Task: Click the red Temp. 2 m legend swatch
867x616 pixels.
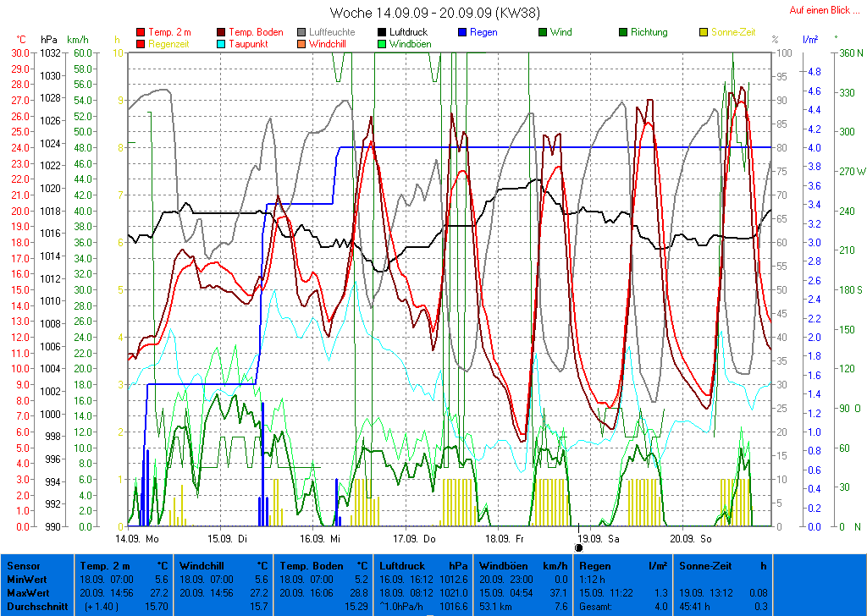Action: (141, 32)
